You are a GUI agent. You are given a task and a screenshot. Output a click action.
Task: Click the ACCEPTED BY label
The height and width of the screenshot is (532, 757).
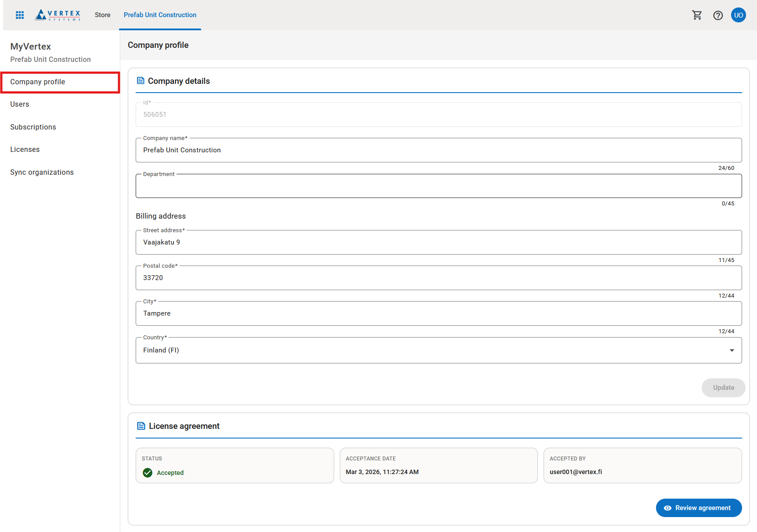(x=568, y=459)
